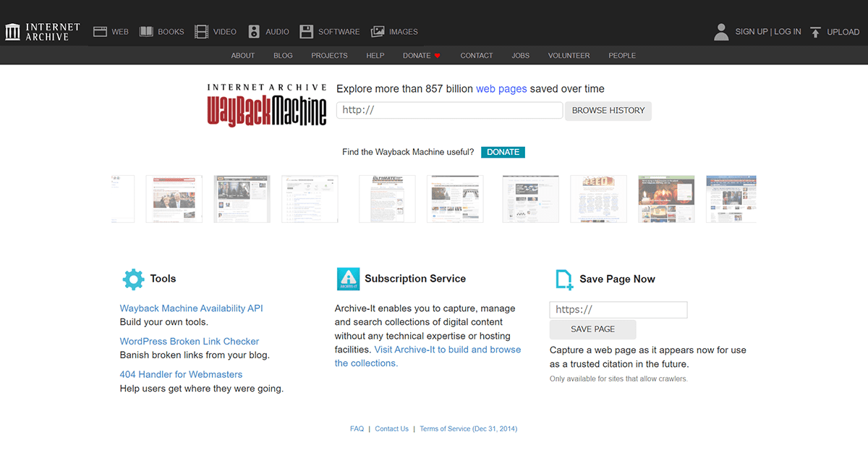868x456 pixels.
Task: Click the Browse History button
Action: point(608,111)
